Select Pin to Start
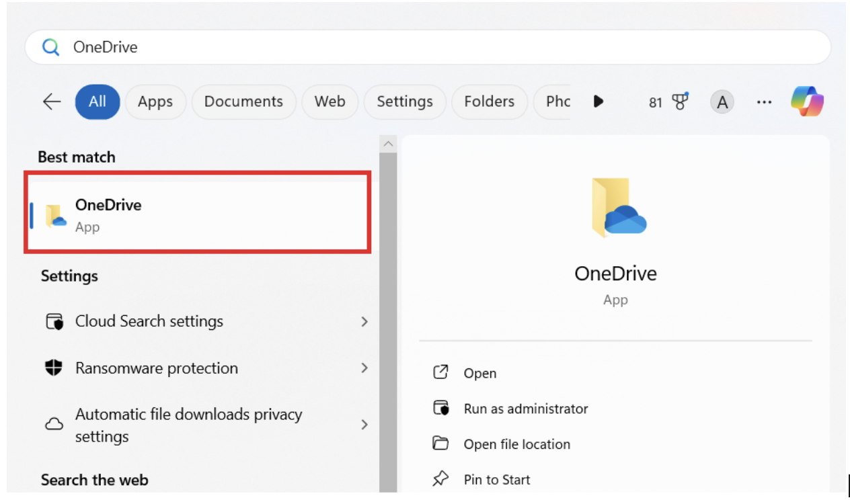Screen dimensions: 850x504 click(496, 479)
